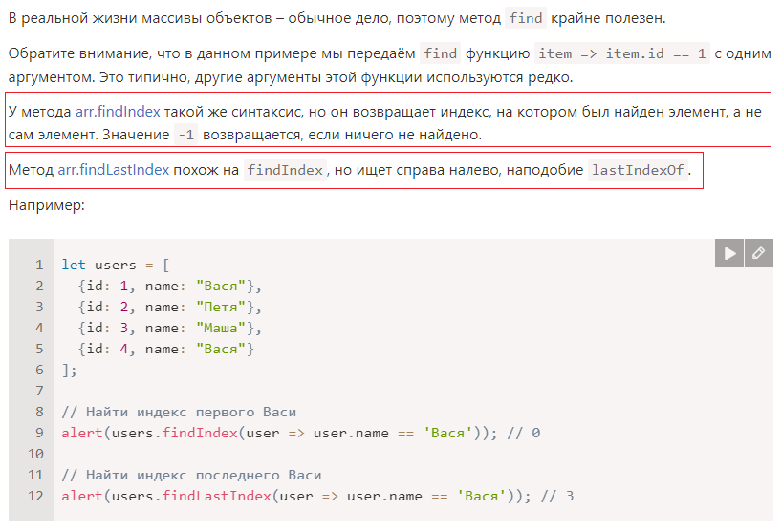
Task: Click the 'Например:' paragraph text
Action: pos(47,204)
